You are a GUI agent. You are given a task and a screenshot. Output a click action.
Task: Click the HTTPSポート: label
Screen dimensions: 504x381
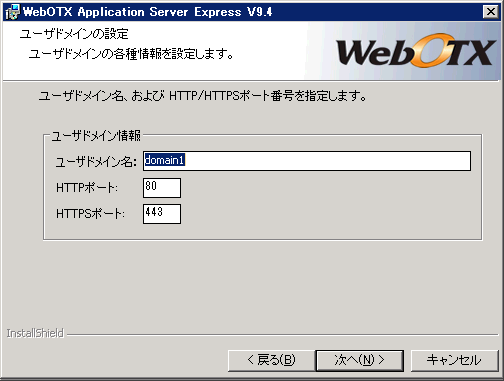tap(90, 214)
